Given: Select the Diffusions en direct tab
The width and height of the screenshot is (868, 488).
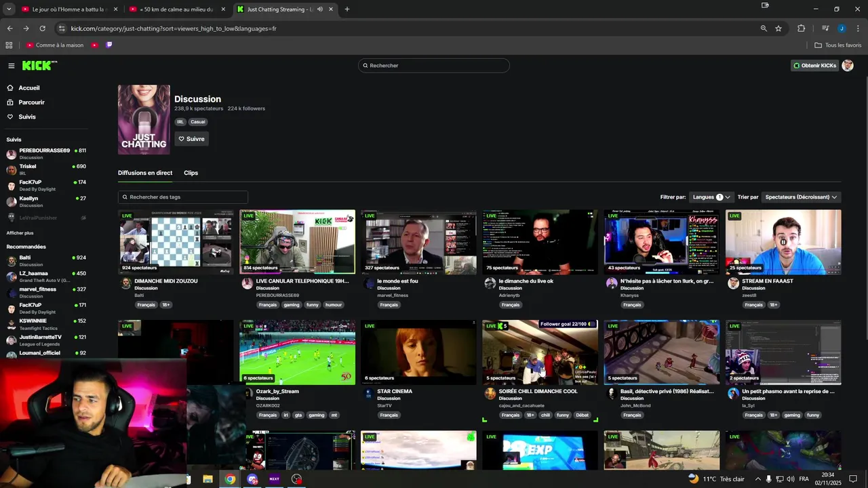Looking at the screenshot, I should pos(145,173).
